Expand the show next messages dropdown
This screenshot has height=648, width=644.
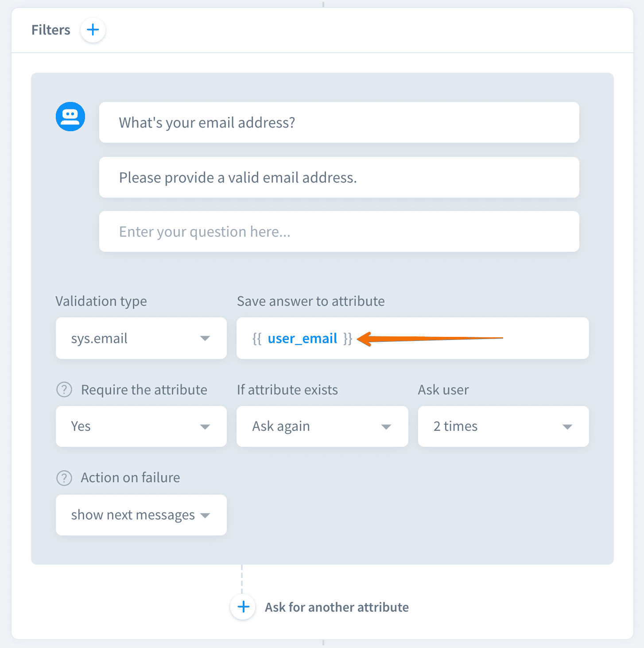pyautogui.click(x=141, y=515)
